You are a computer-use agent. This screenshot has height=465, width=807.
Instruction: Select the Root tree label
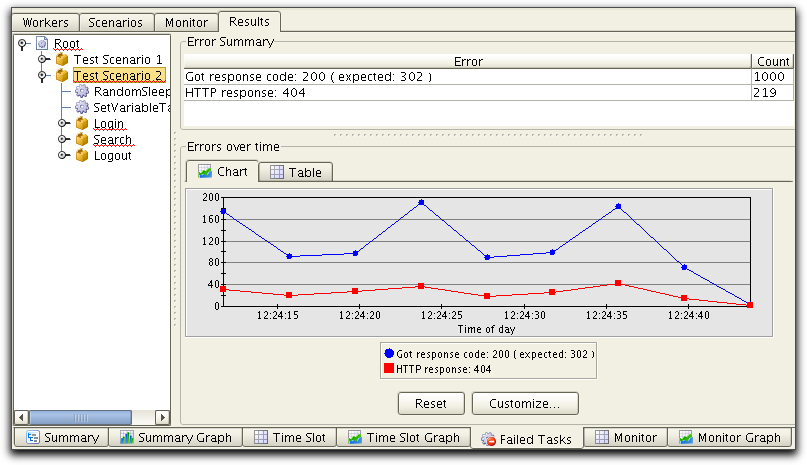pos(67,44)
